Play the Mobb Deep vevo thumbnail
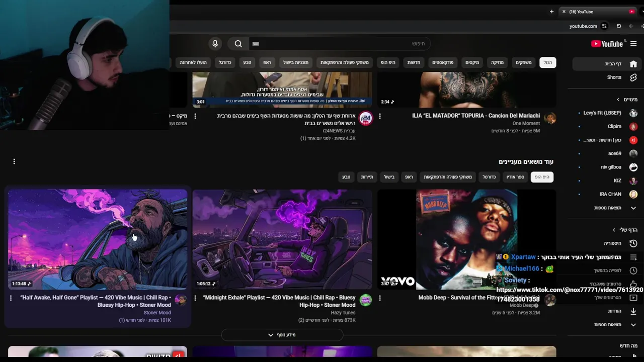Viewport: 644px width, 362px height. 467,239
